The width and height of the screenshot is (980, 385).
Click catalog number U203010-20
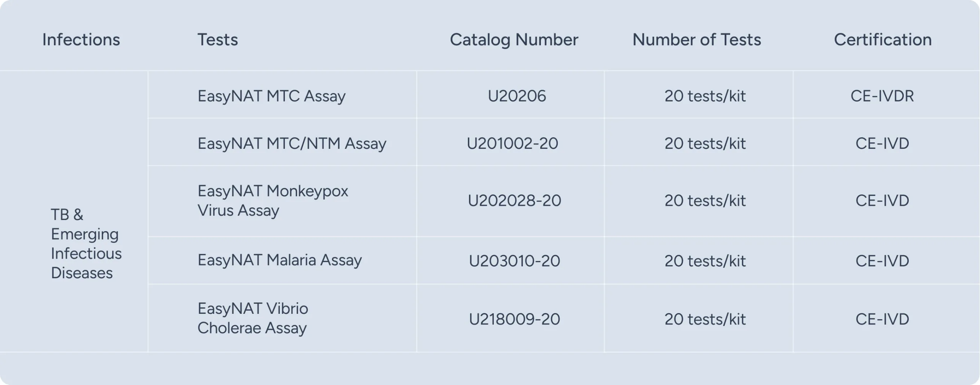click(x=514, y=261)
